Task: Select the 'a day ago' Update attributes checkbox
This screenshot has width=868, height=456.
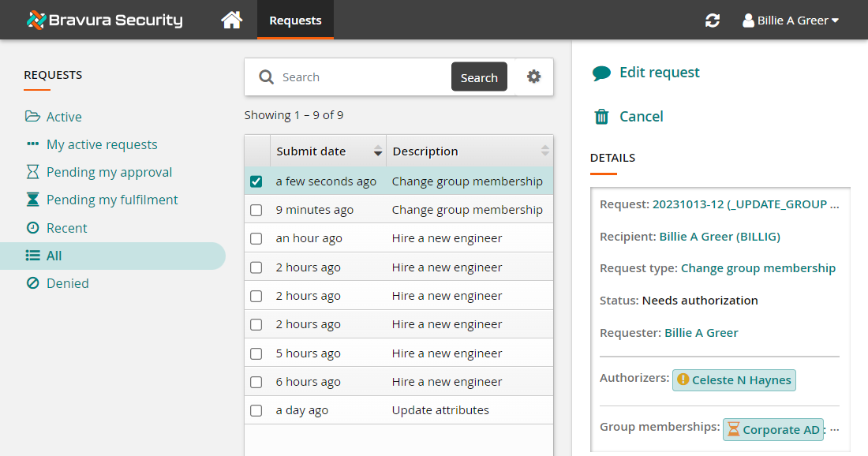Action: click(256, 410)
